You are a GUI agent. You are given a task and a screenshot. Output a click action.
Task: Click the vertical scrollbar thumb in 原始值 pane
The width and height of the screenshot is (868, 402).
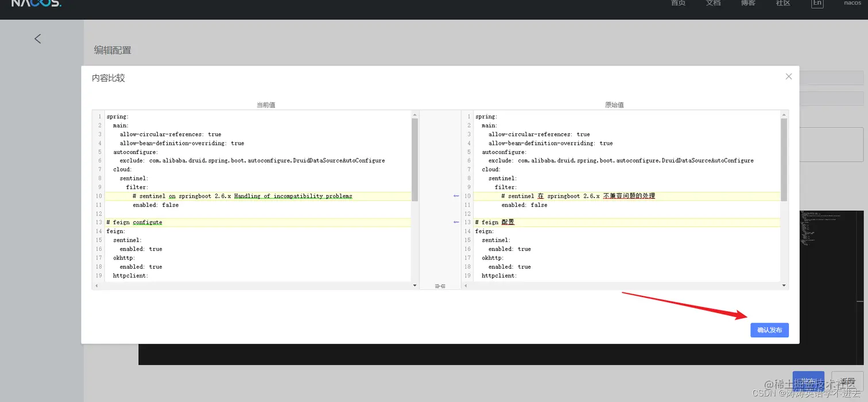[x=784, y=160]
